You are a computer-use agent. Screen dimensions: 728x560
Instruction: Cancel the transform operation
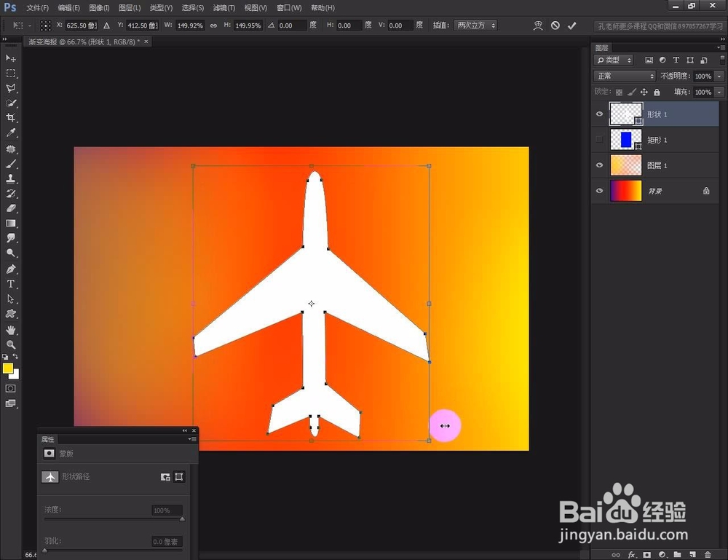pyautogui.click(x=556, y=25)
